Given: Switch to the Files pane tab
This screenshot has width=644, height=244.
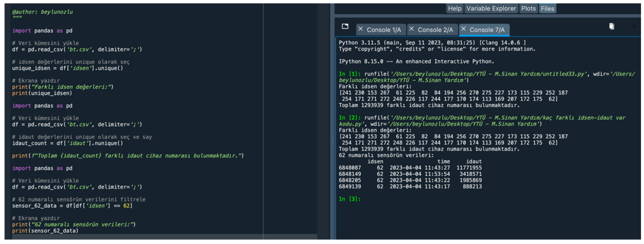Looking at the screenshot, I should tap(547, 9).
